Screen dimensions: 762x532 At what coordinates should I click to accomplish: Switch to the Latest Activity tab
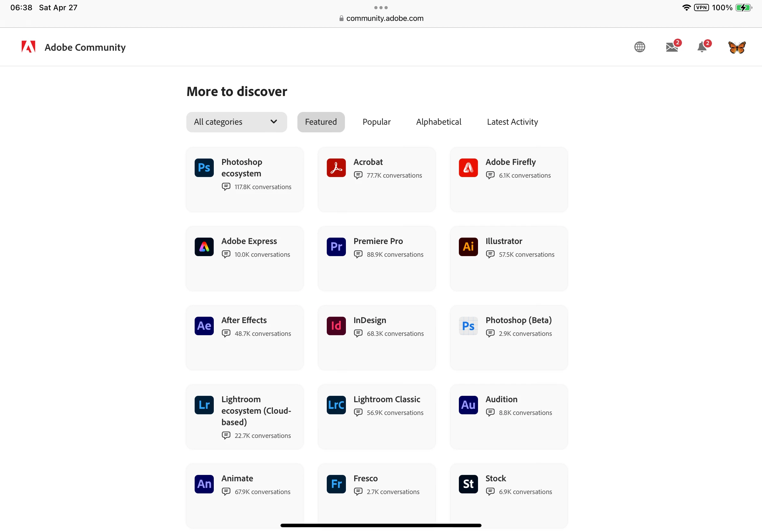512,122
